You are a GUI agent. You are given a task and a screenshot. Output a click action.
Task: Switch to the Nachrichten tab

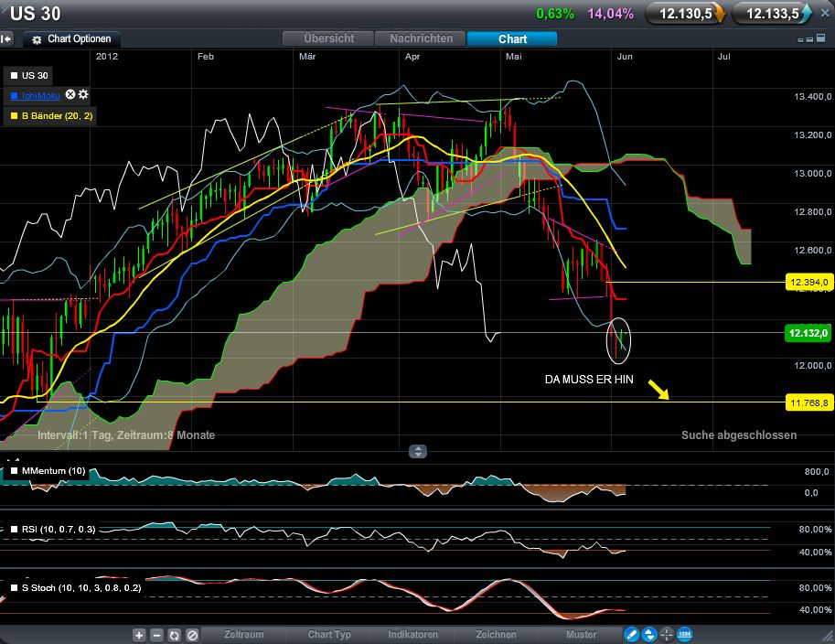(x=421, y=38)
